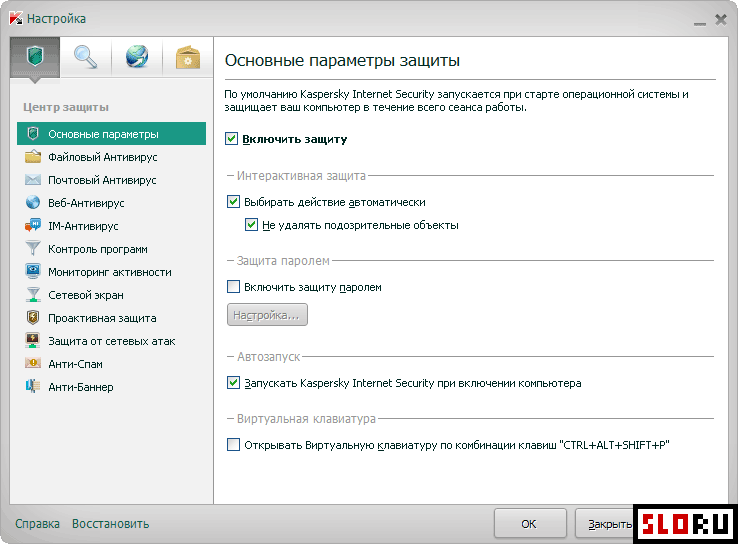Toggle the autostart Kaspersky Internet Security checkbox
Viewport: 738px width, 544px height.
pyautogui.click(x=233, y=383)
